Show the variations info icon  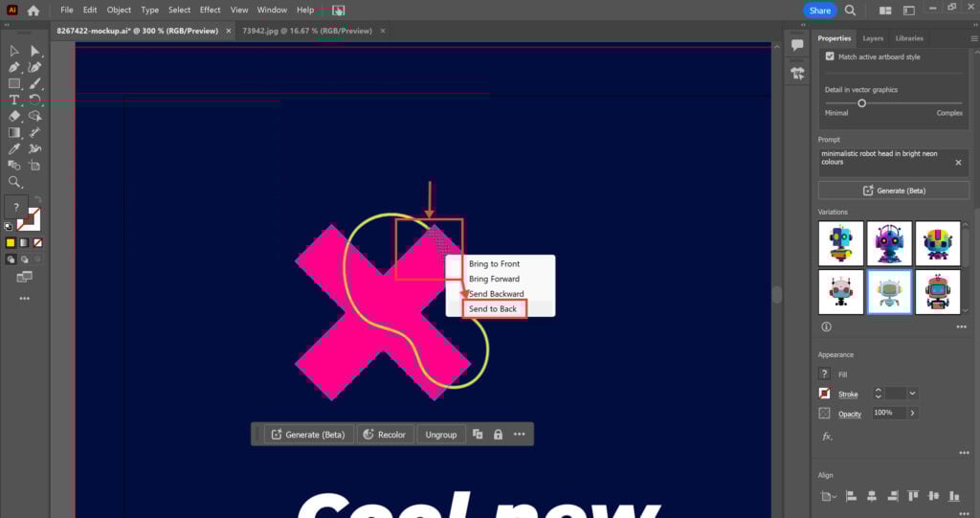826,327
